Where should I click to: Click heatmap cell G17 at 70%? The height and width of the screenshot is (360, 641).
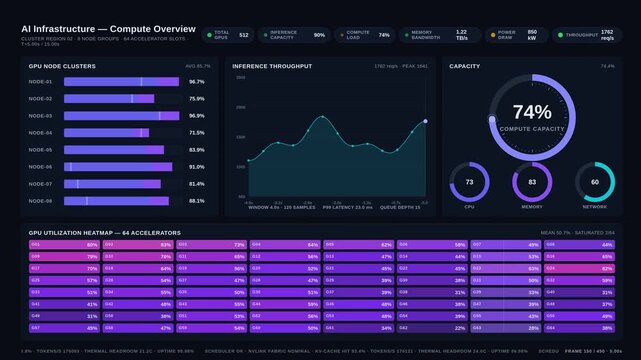pos(64,268)
